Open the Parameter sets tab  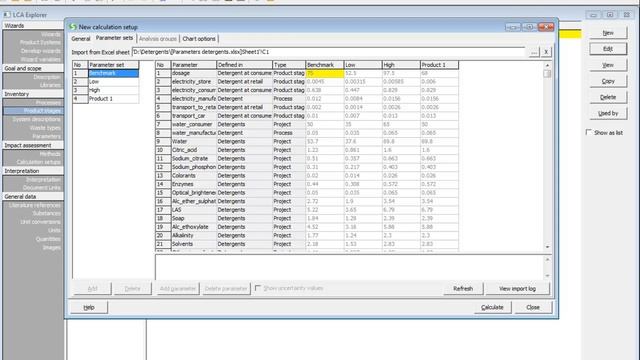(x=114, y=38)
